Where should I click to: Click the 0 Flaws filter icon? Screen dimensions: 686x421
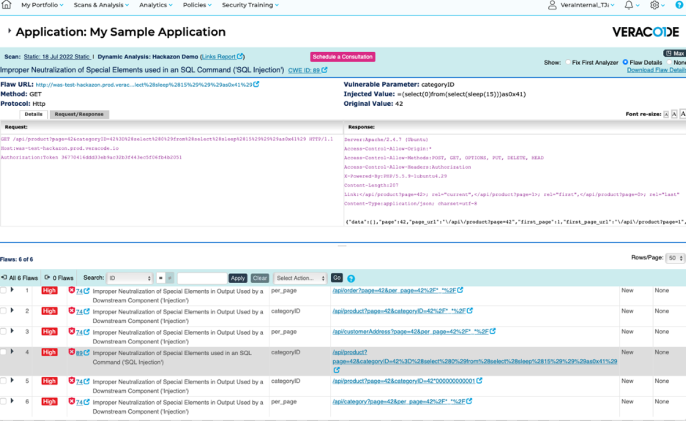click(47, 277)
